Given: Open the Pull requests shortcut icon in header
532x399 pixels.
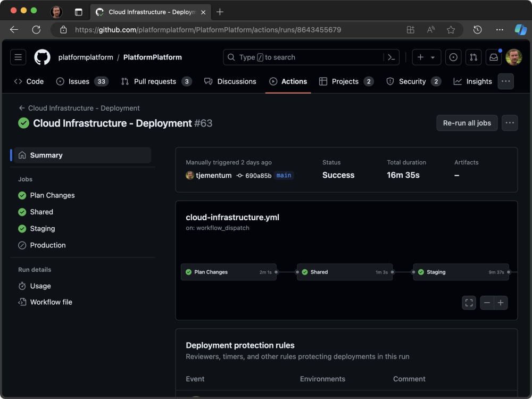Looking at the screenshot, I should coord(473,57).
